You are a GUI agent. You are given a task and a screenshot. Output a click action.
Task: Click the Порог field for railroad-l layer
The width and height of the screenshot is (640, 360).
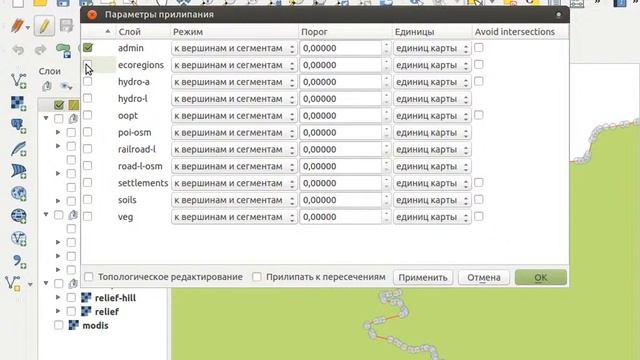341,149
